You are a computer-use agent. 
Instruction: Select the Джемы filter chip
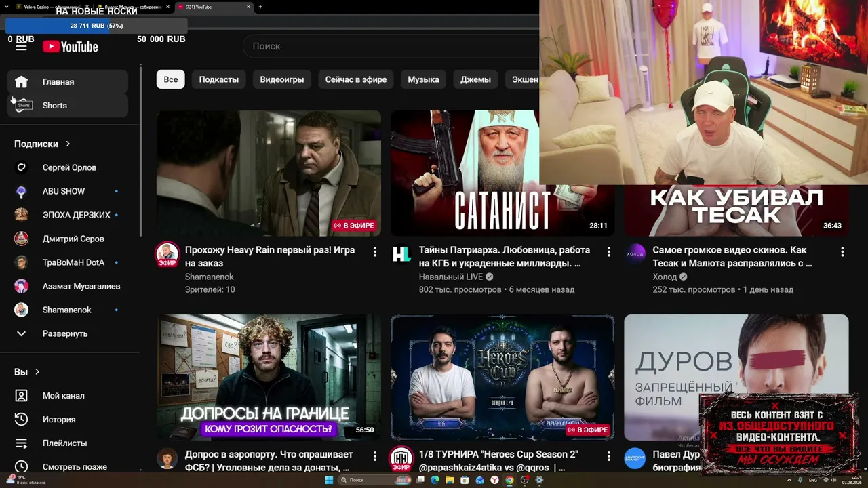click(x=475, y=79)
